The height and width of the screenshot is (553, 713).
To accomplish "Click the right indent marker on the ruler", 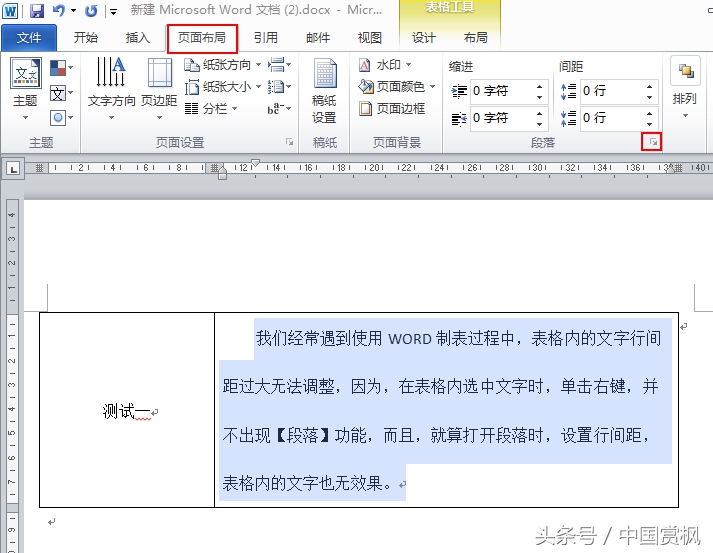I will click(x=670, y=170).
